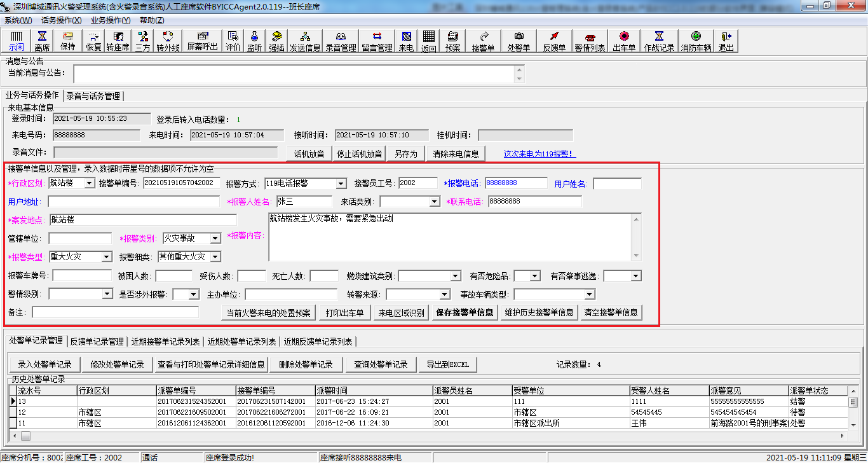The height and width of the screenshot is (463, 868).
Task: Click the 离席 leave-seat hourglass icon
Action: pyautogui.click(x=42, y=41)
